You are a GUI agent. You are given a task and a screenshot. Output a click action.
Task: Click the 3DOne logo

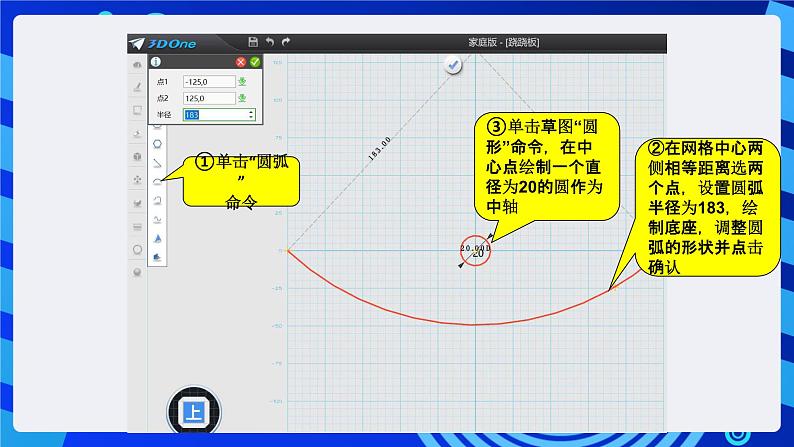pos(158,42)
